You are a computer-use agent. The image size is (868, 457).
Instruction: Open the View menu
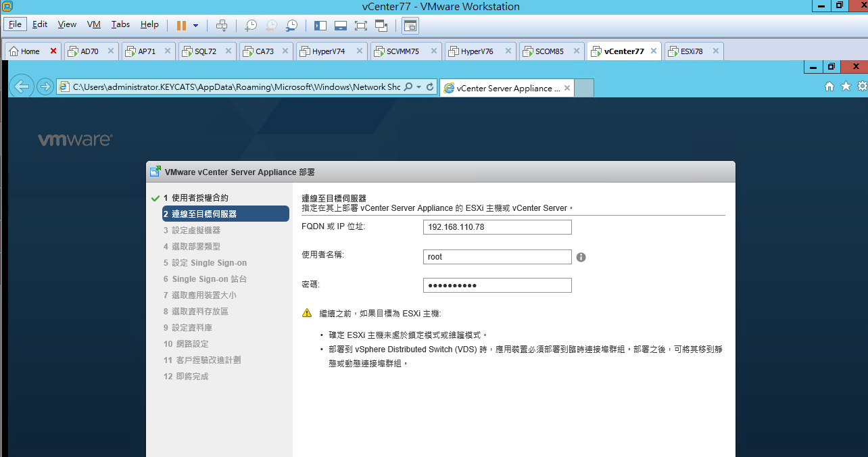coord(67,24)
